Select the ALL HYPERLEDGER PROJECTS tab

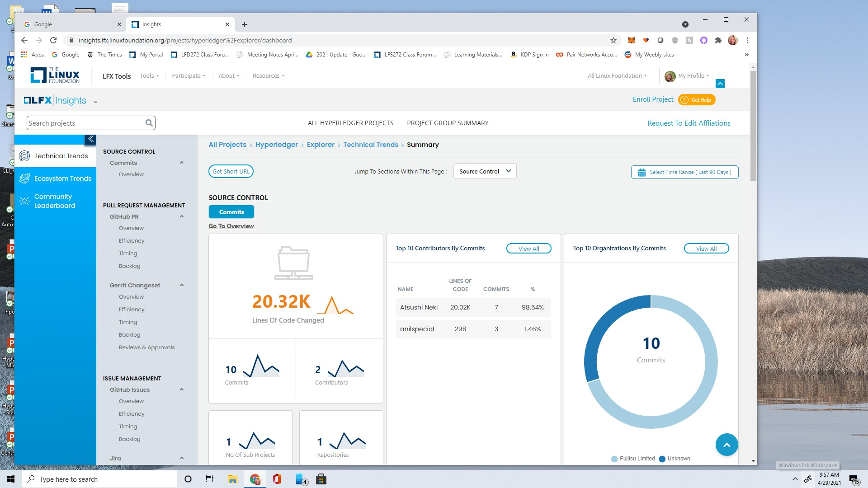tap(350, 123)
